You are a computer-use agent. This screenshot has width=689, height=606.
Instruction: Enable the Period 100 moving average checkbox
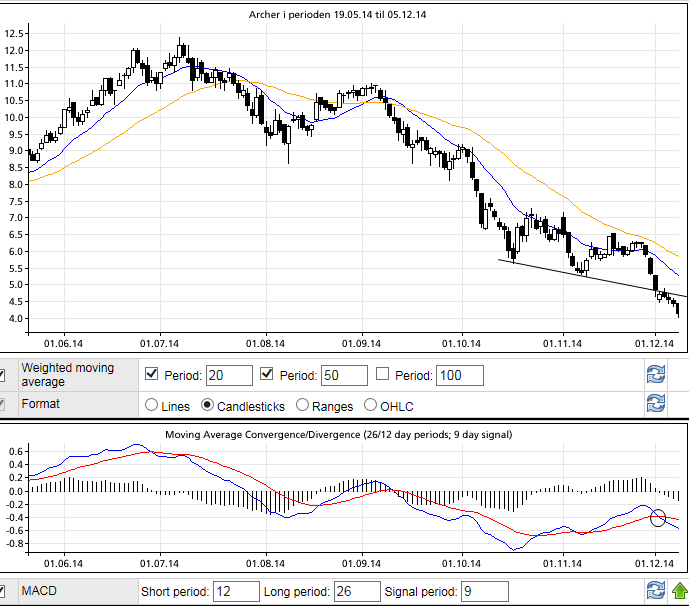[382, 375]
